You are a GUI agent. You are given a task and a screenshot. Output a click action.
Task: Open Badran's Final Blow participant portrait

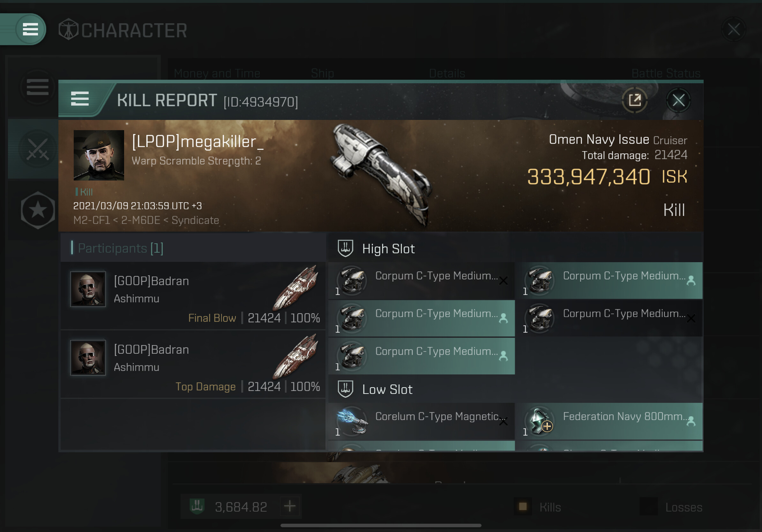tap(88, 289)
